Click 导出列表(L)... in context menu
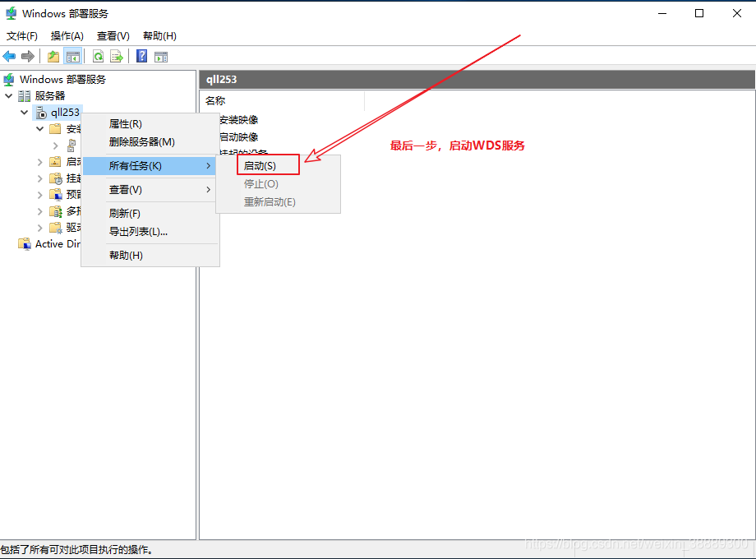This screenshot has width=756, height=559. click(138, 232)
